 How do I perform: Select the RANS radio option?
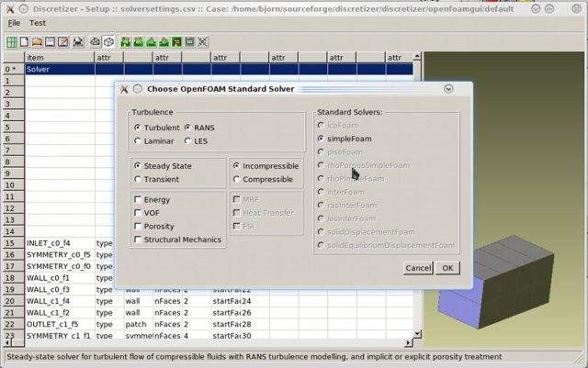tap(199, 128)
